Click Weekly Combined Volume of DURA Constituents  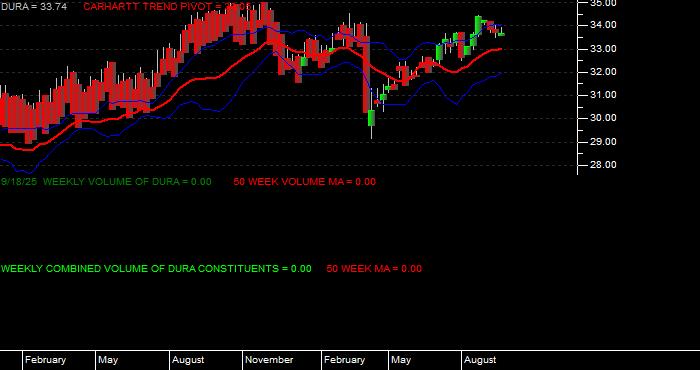pyautogui.click(x=156, y=269)
